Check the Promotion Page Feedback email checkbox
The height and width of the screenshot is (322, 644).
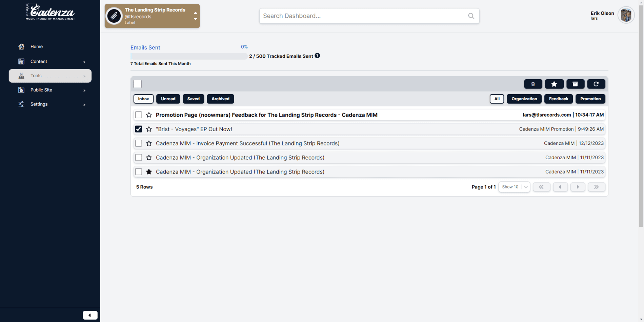tap(138, 115)
